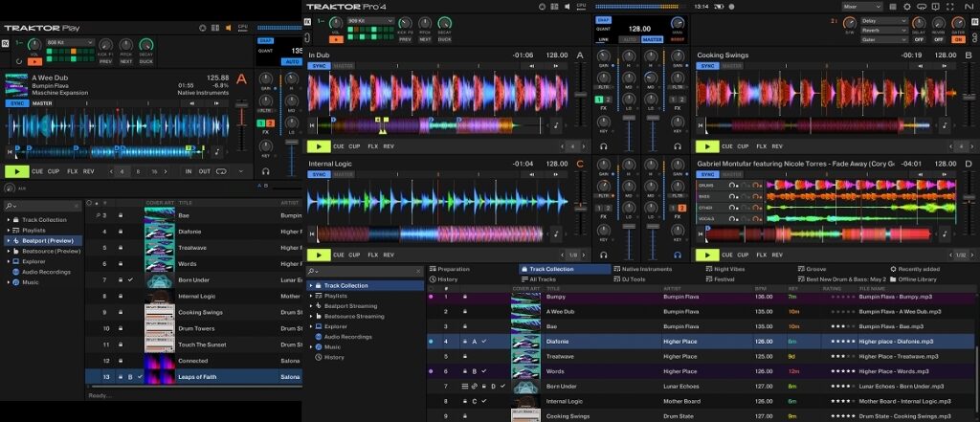Adjust channel A volume fader in Pro mixer

click(629, 118)
